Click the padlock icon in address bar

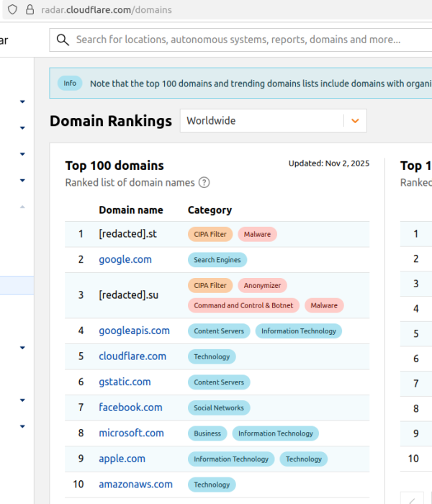pos(30,10)
